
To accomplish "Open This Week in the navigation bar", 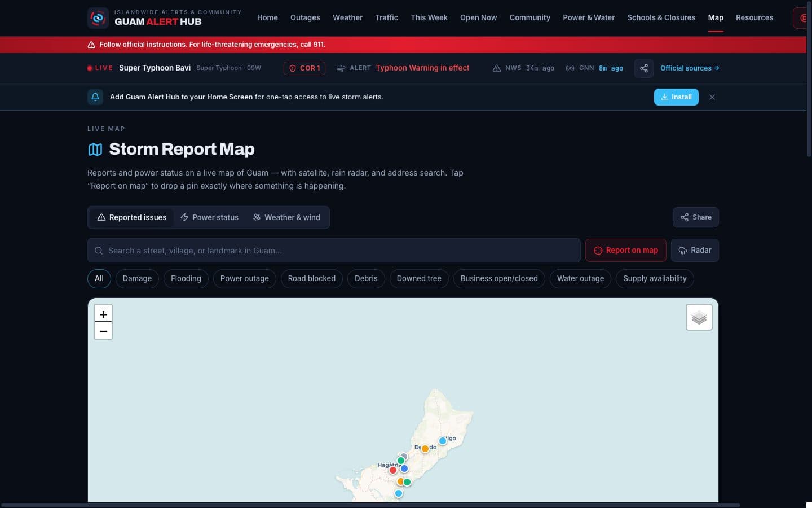I will [x=429, y=18].
